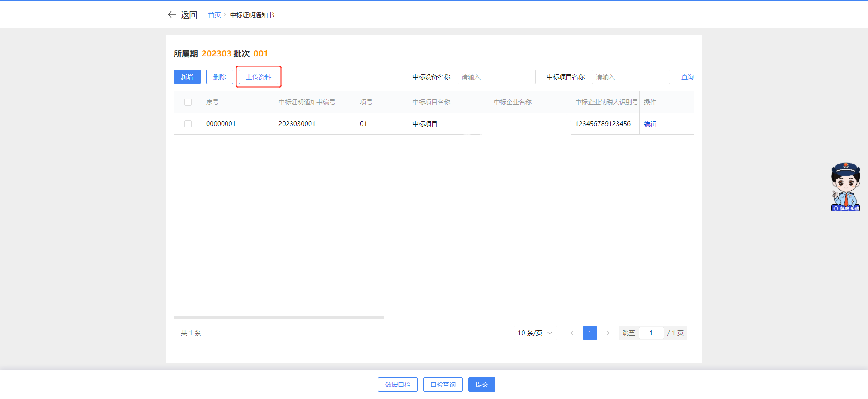The width and height of the screenshot is (868, 399).
Task: Click the jump-to page number field
Action: pyautogui.click(x=651, y=333)
